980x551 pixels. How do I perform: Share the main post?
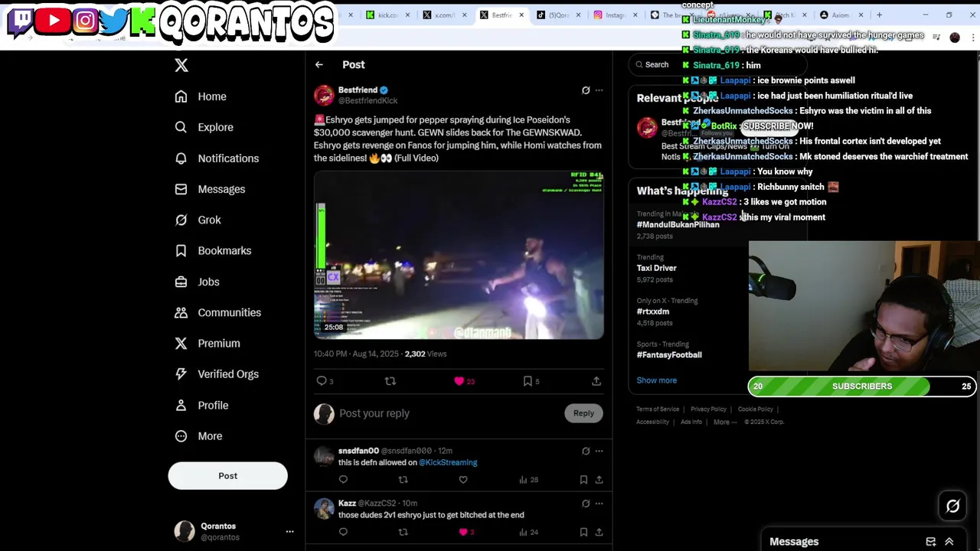(596, 381)
